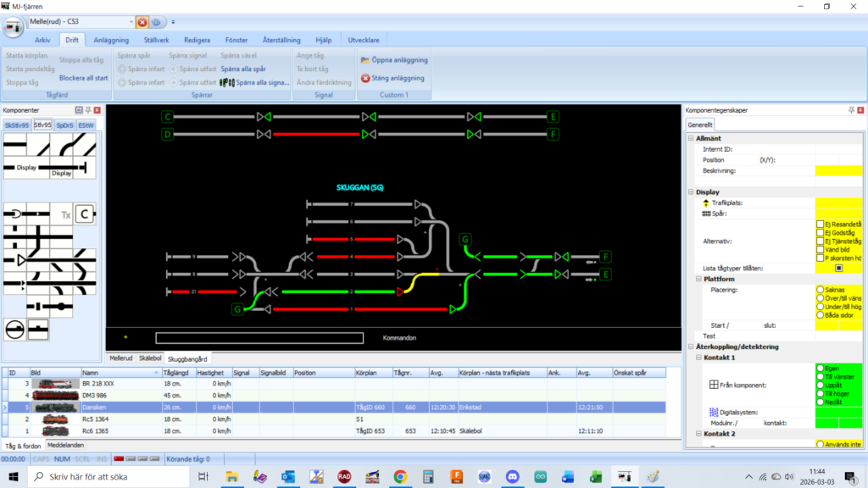Click 'Spärra alla spår' in the ribbon
The image size is (868, 488).
pyautogui.click(x=243, y=68)
